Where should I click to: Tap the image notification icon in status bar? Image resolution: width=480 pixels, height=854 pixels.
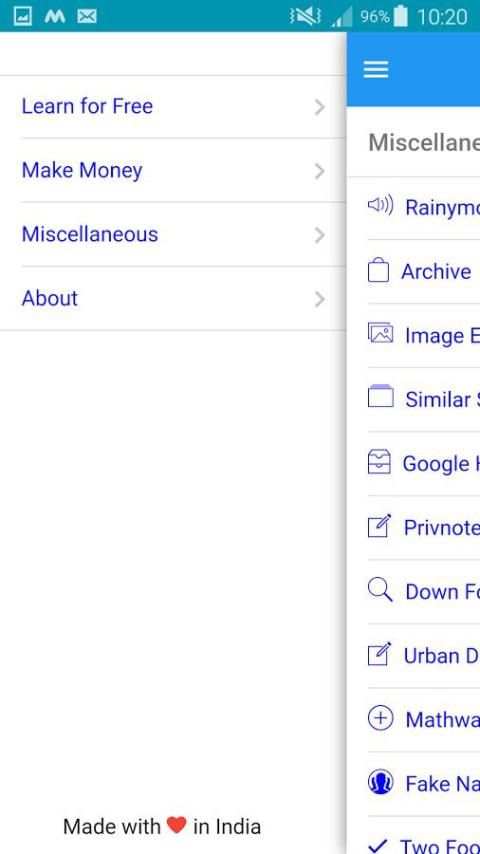22,17
